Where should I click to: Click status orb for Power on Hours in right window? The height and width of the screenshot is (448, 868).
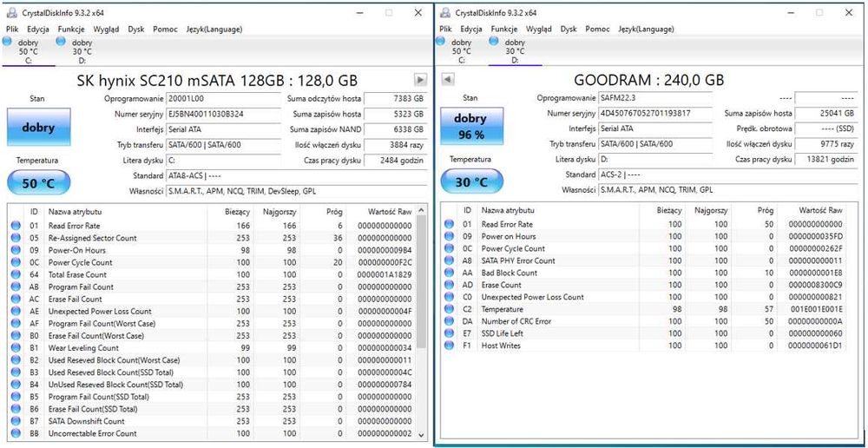click(449, 236)
